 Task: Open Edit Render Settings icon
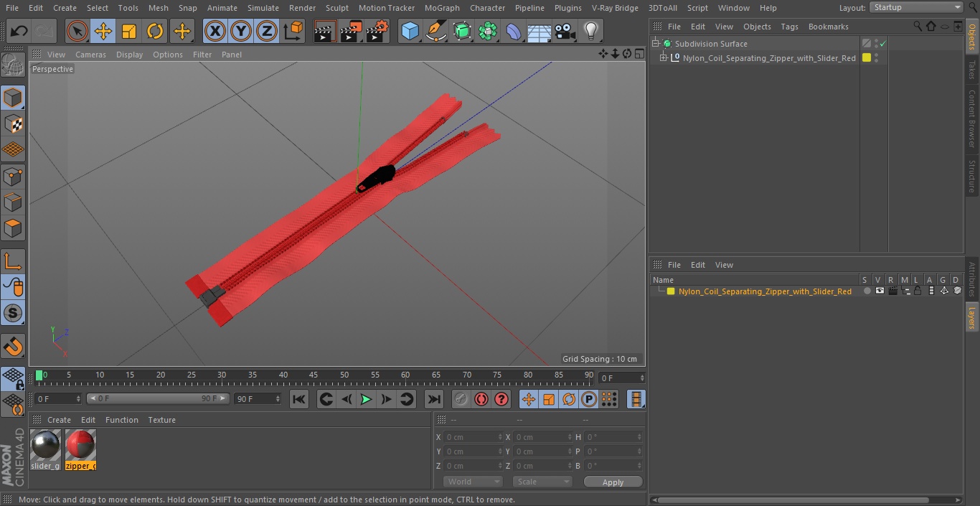[378, 31]
